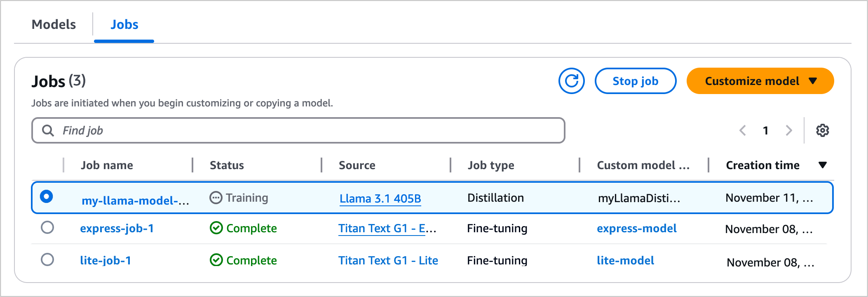This screenshot has width=868, height=297.
Task: Sort by the Job name column header
Action: [107, 165]
